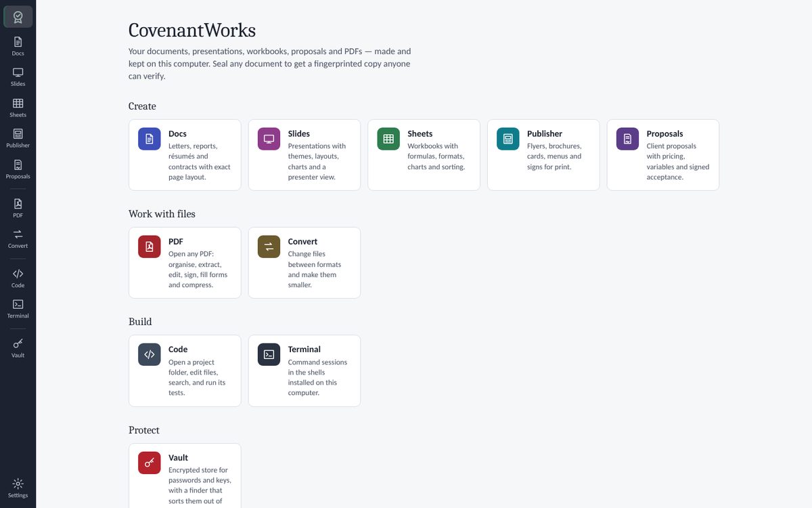The height and width of the screenshot is (508, 812).
Task: Click 'Change files between formats' description
Action: tap(315, 270)
